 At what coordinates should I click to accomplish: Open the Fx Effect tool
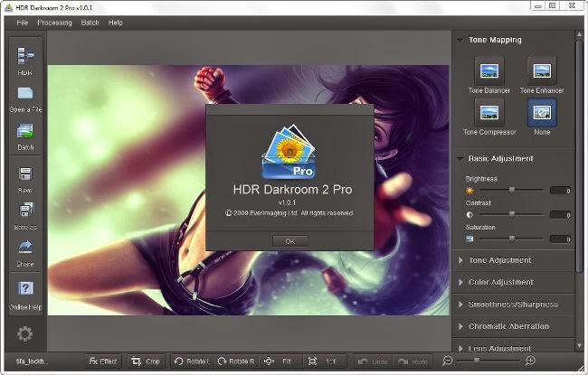point(103,361)
